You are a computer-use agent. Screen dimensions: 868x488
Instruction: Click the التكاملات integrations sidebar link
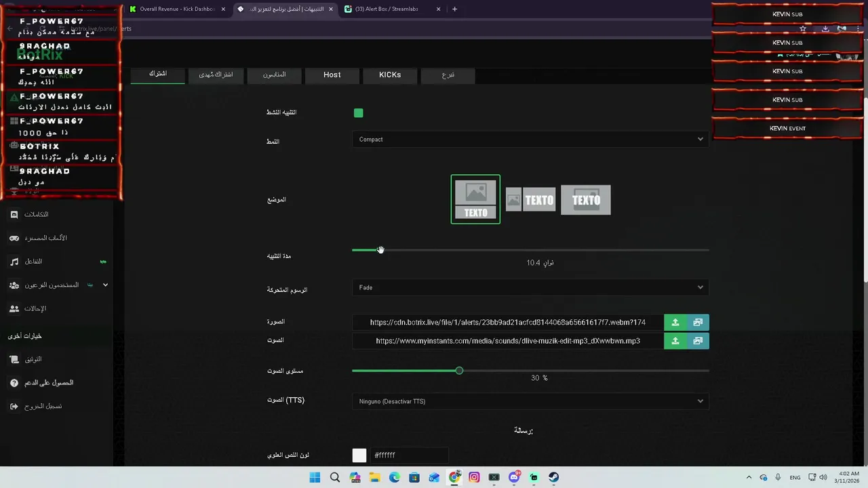click(x=37, y=215)
